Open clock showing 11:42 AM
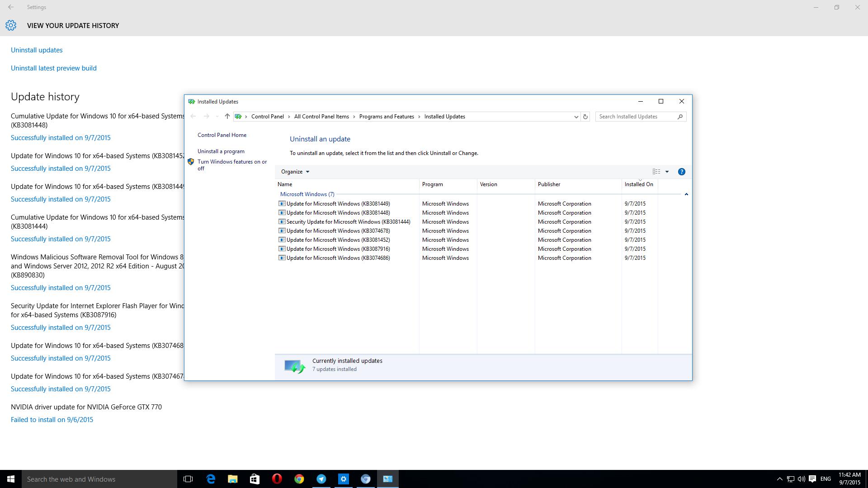 [850, 479]
